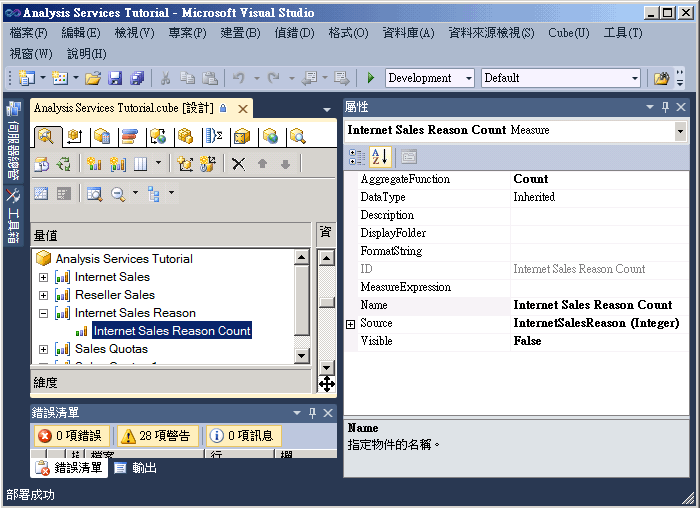
Task: Expand the Sales Quotas measure group
Action: (x=43, y=350)
